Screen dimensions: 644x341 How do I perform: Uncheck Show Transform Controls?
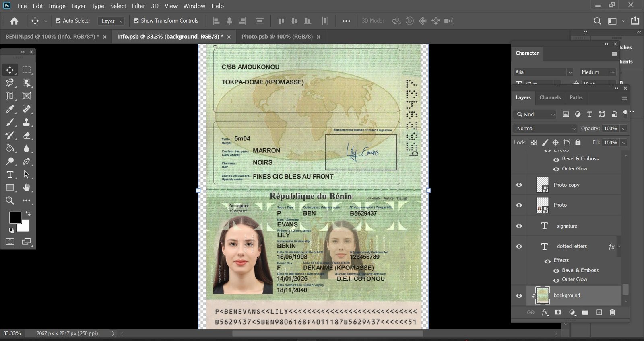[136, 21]
